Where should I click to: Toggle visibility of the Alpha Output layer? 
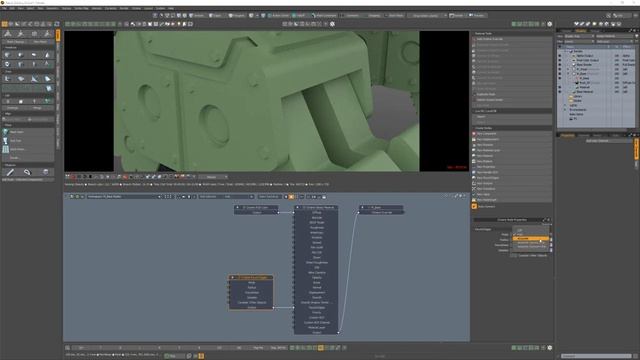(560, 56)
